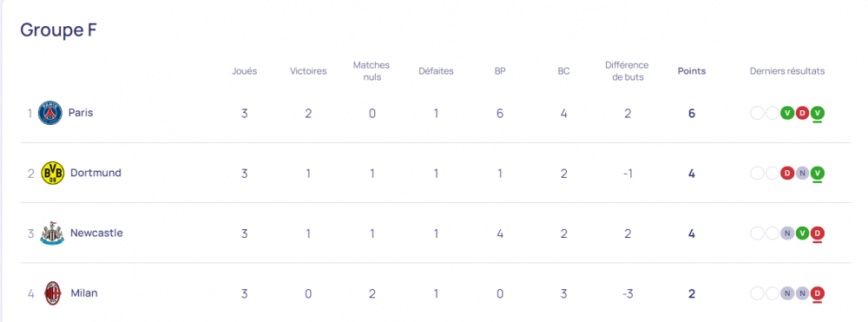Viewport: 868px width, 322px height.
Task: Click Milan's latest red D result badge
Action: click(x=818, y=293)
